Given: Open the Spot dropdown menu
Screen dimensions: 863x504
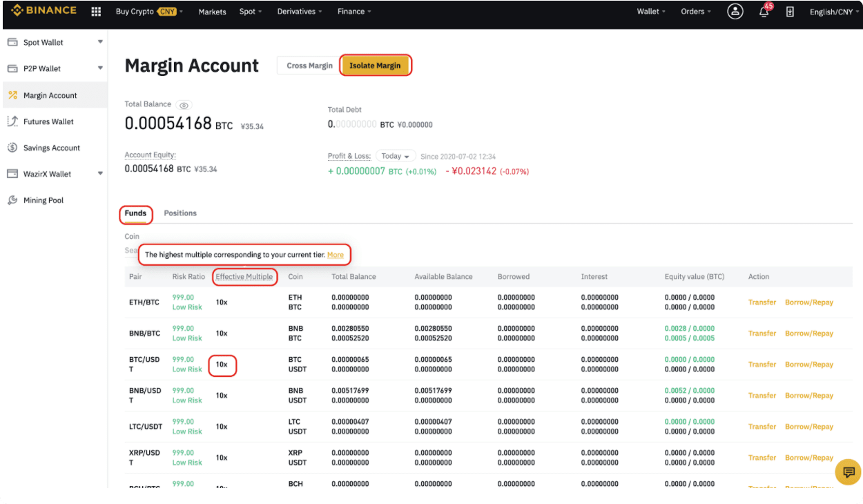Looking at the screenshot, I should [x=251, y=12].
